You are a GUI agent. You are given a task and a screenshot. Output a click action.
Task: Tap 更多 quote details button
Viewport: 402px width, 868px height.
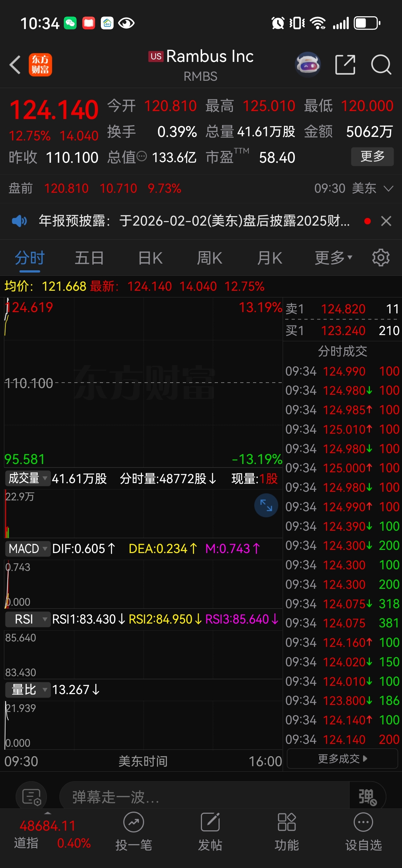[372, 157]
